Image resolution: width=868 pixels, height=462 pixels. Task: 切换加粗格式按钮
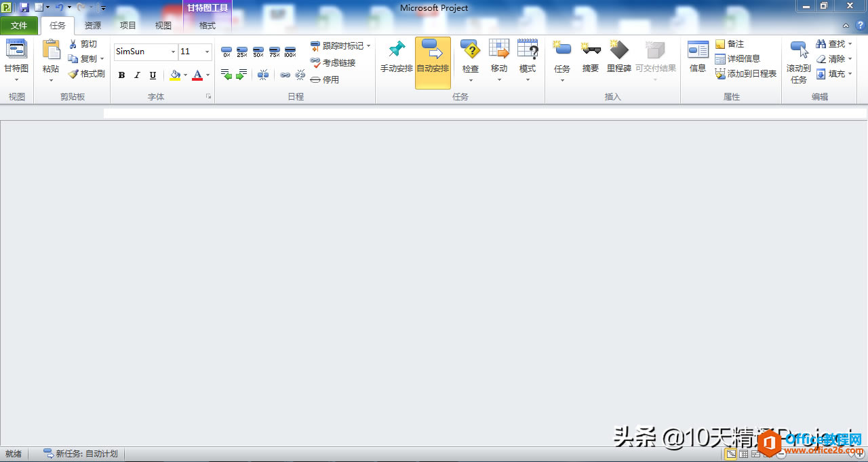click(x=121, y=75)
